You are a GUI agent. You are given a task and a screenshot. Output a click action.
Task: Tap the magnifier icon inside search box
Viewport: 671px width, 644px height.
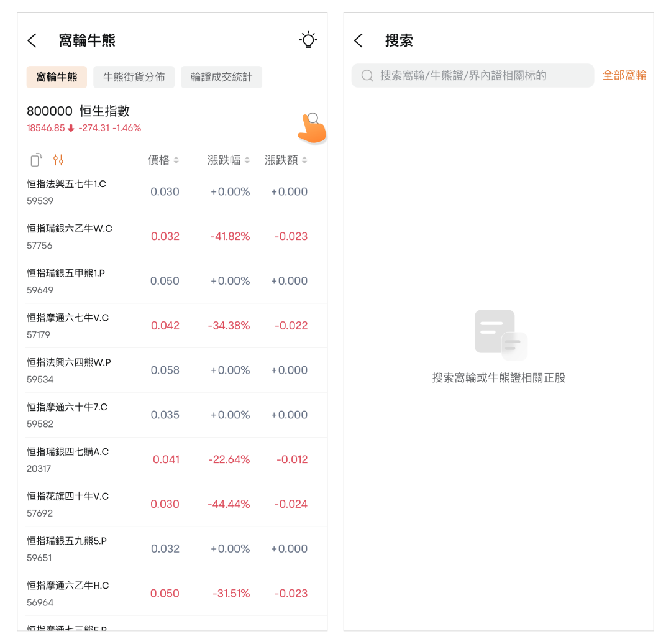(x=367, y=76)
